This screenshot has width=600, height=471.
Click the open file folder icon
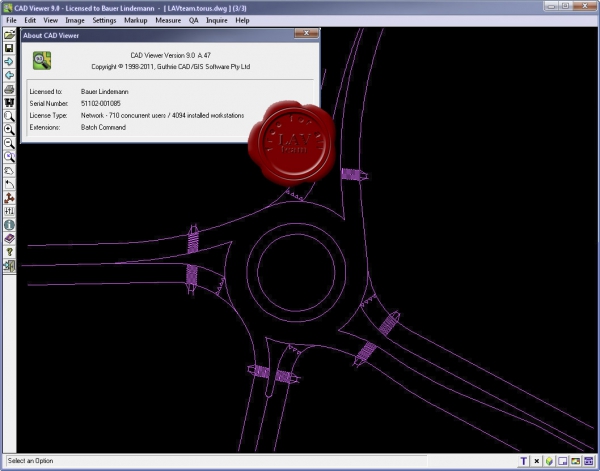9,34
